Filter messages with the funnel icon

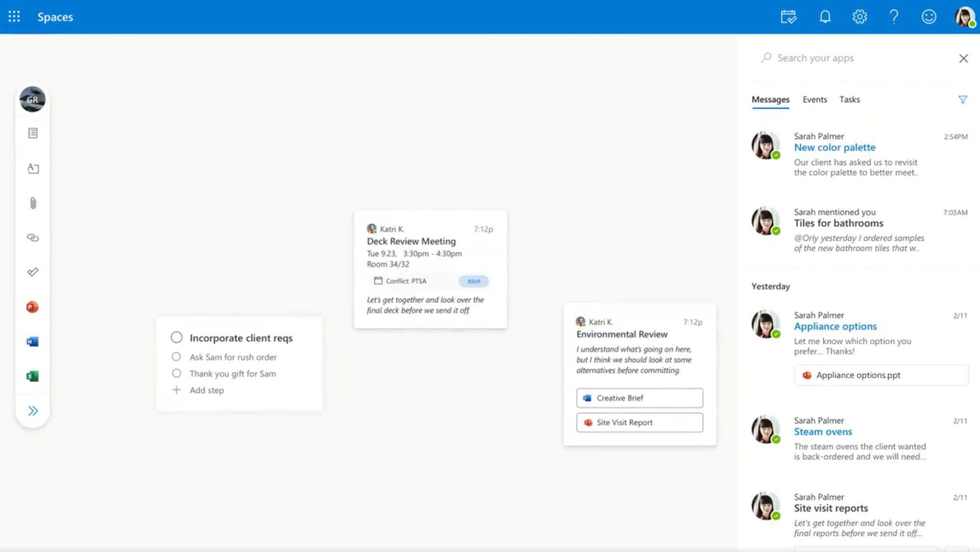click(x=963, y=99)
